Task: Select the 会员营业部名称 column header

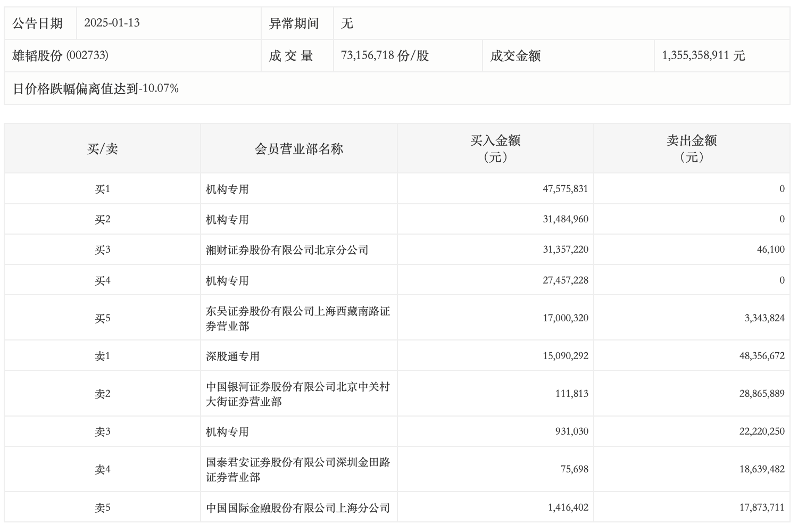Action: (x=298, y=148)
